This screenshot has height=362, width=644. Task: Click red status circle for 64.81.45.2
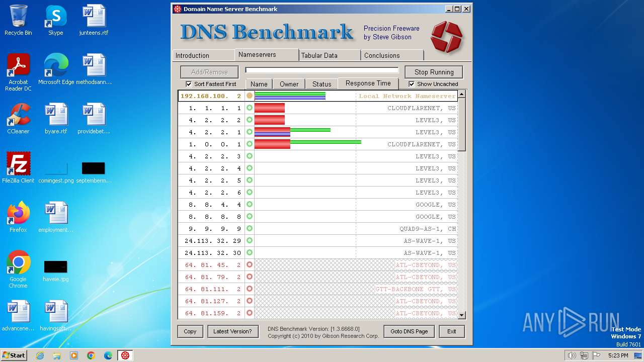tap(250, 264)
